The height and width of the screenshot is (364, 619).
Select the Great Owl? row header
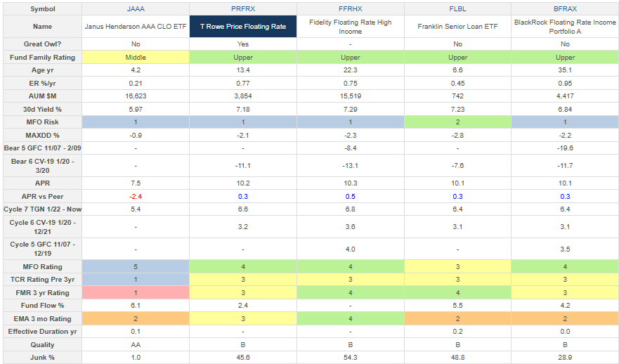[41, 44]
